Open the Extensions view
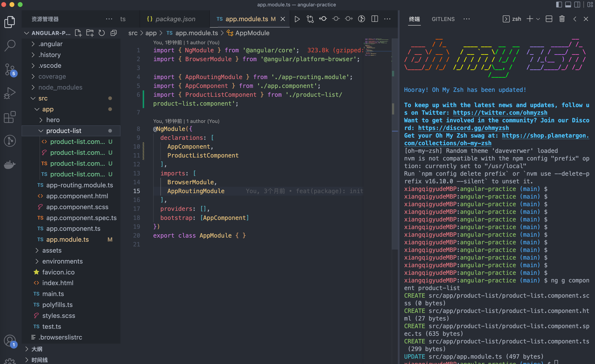The image size is (595, 364). click(10, 117)
